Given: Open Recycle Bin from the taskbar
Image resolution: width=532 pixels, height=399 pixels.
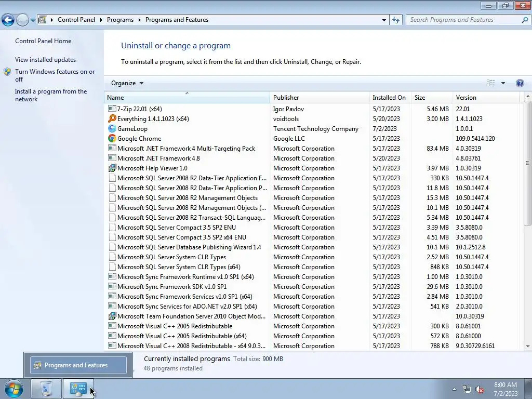Looking at the screenshot, I should (46, 389).
